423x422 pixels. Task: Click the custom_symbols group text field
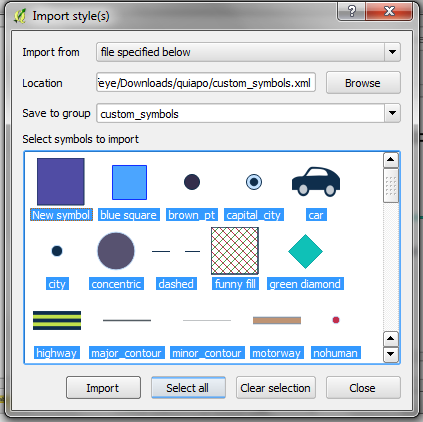click(x=240, y=114)
